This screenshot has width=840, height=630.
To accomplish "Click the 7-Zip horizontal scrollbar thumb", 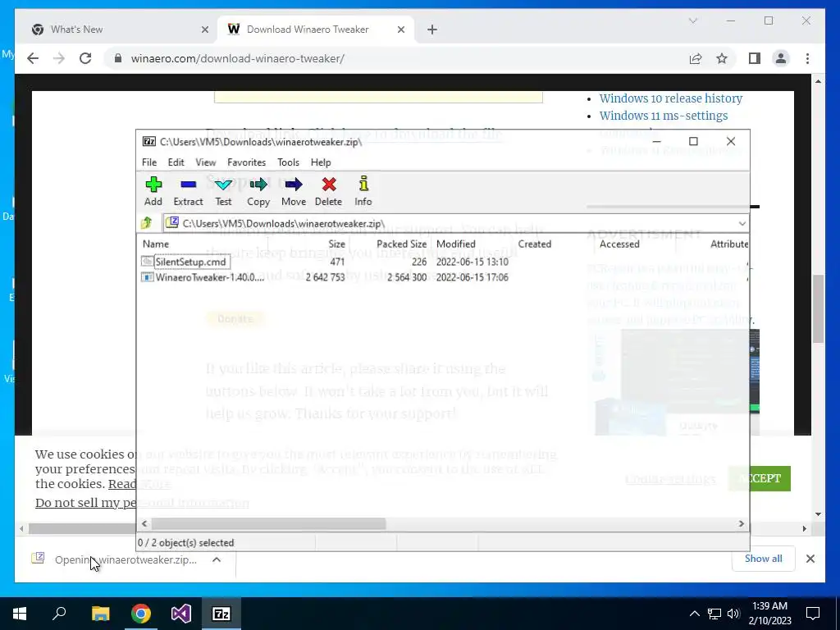I will (x=268, y=523).
